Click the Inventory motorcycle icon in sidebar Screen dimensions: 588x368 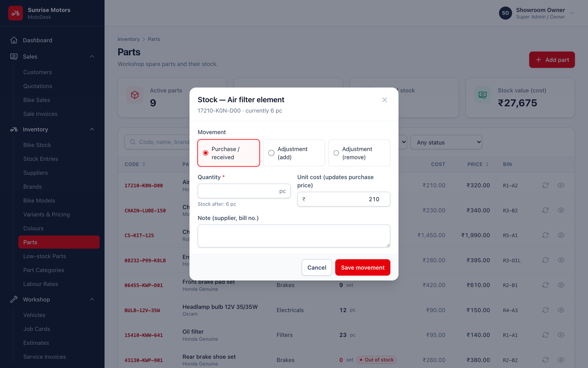[14, 129]
